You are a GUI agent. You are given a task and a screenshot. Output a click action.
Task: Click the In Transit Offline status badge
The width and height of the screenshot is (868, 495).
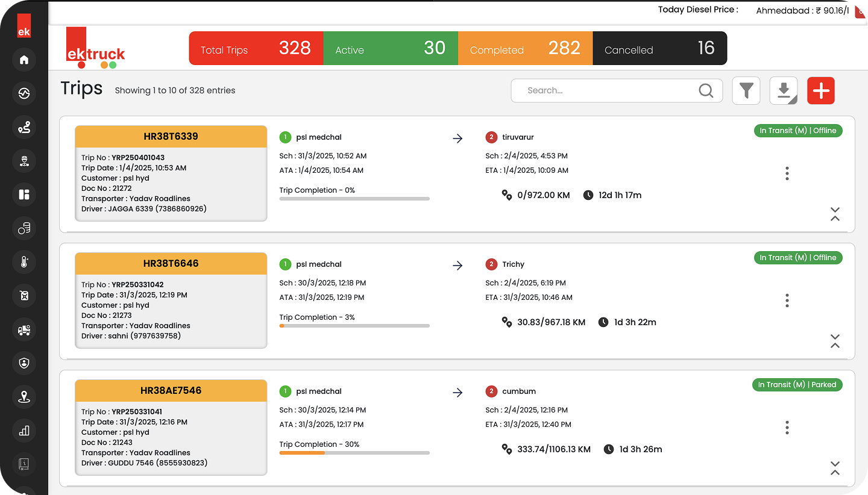[798, 130]
